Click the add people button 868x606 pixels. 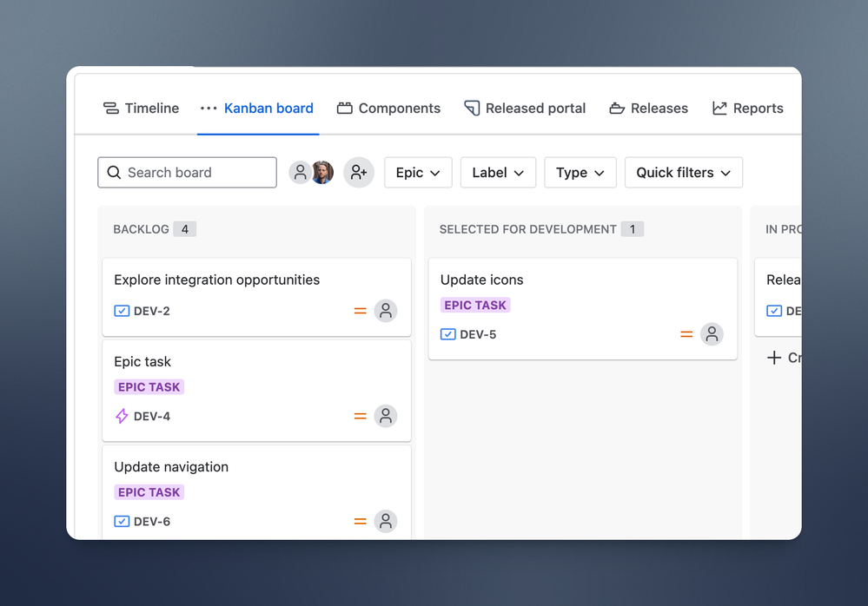359,173
